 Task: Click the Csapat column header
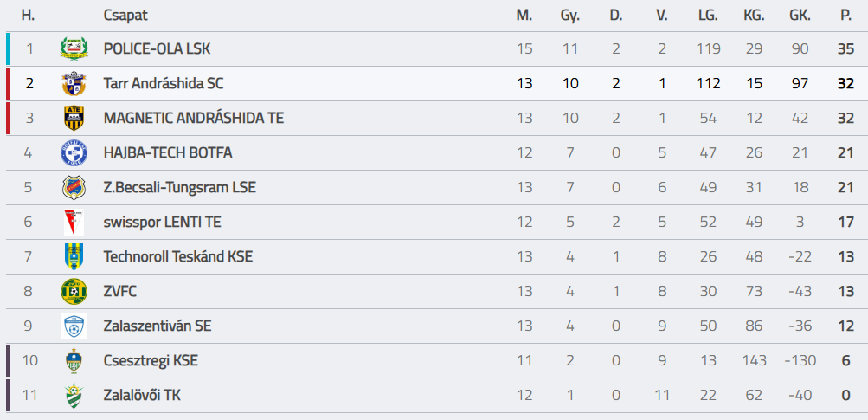(124, 15)
